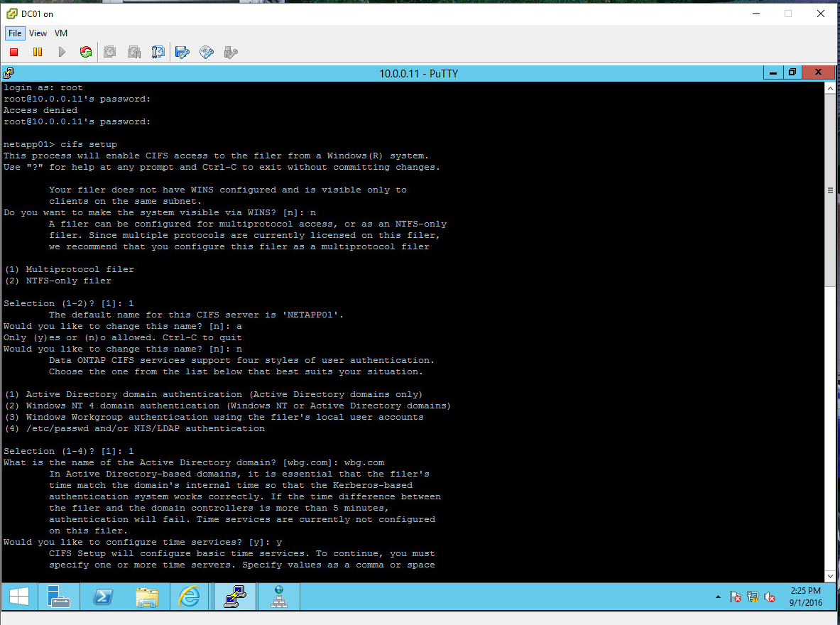Click the red Power Off VM button
This screenshot has height=625, width=840.
14,52
